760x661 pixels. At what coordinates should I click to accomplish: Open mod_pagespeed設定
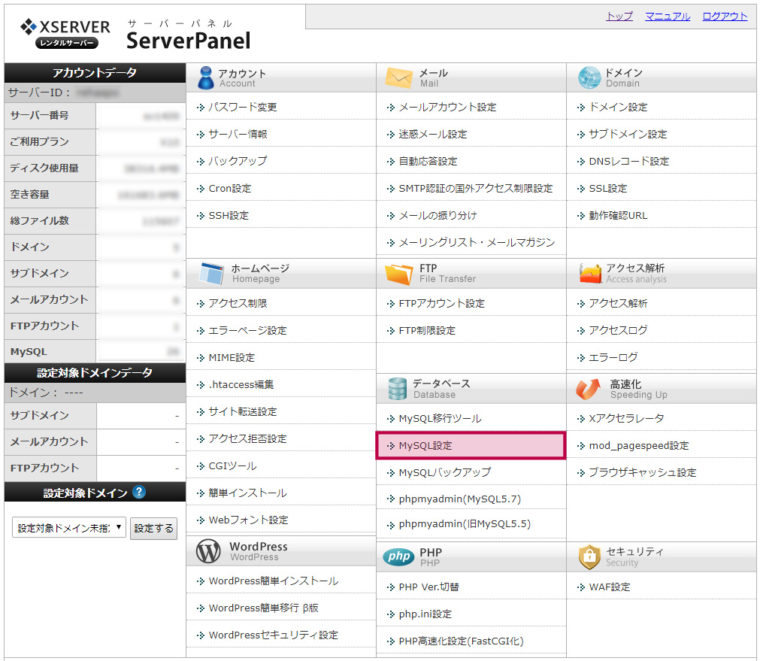point(638,445)
